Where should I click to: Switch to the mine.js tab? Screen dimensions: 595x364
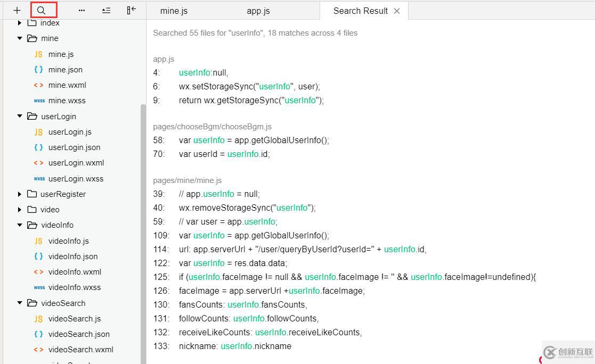[x=174, y=11]
